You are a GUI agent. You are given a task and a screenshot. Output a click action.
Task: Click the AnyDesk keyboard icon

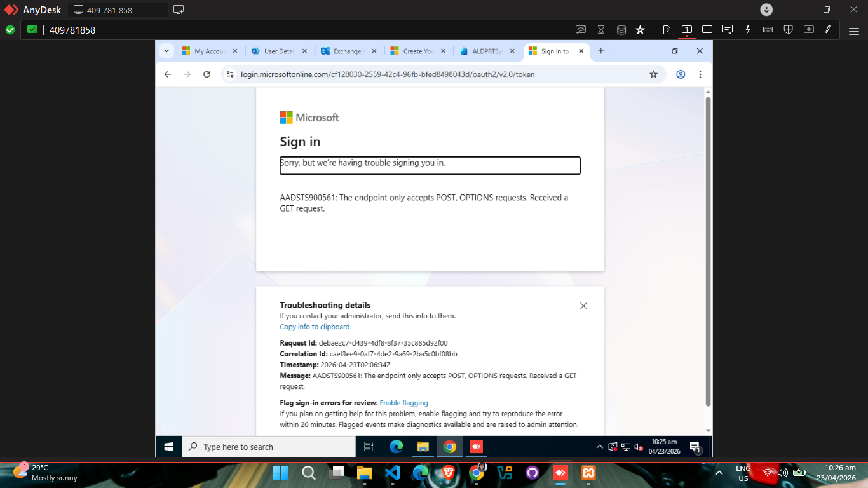coord(768,30)
